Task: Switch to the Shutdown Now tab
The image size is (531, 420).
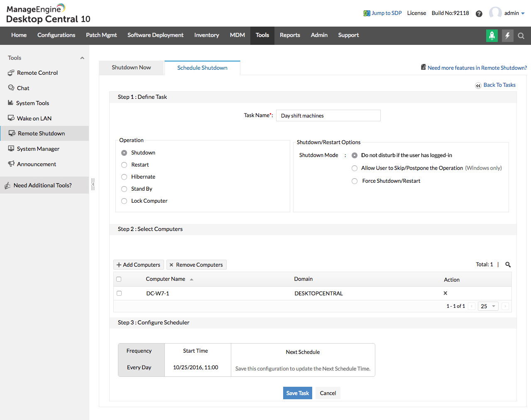Action: 131,67
